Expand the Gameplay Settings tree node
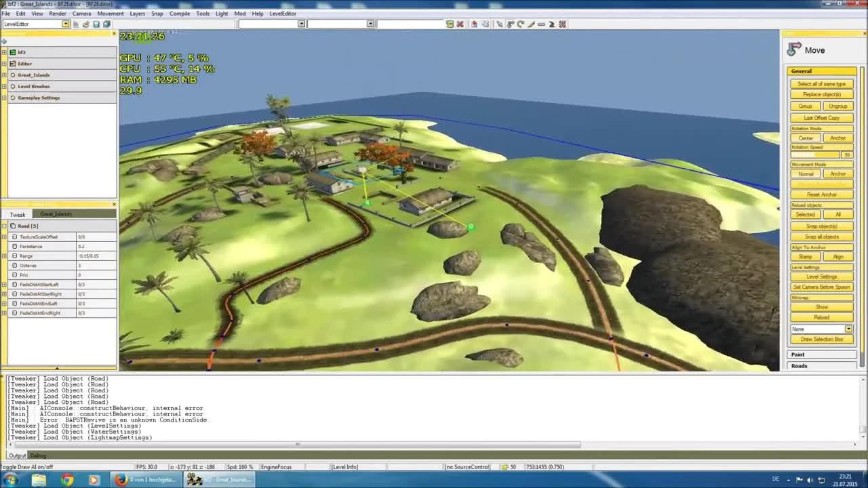Viewport: 868px width, 488px height. click(4, 98)
